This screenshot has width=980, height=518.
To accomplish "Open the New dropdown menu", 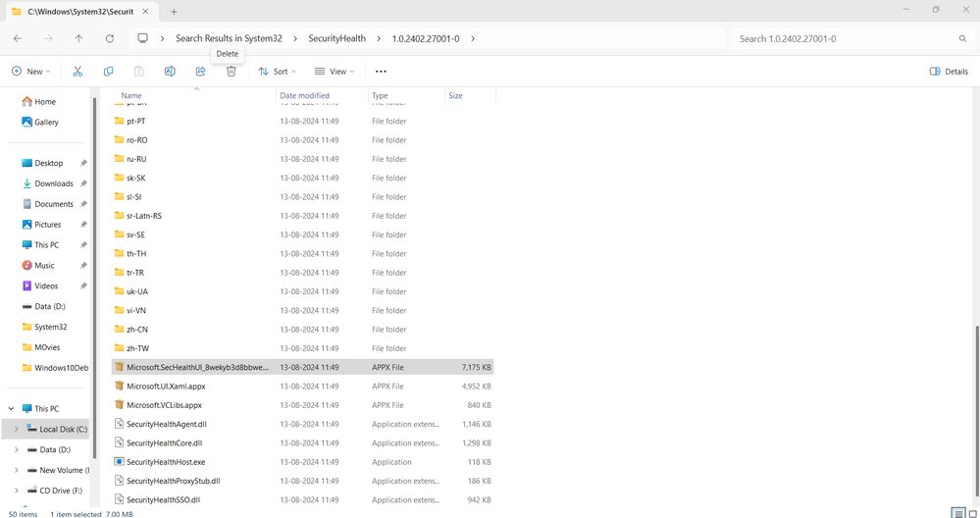I will point(31,72).
